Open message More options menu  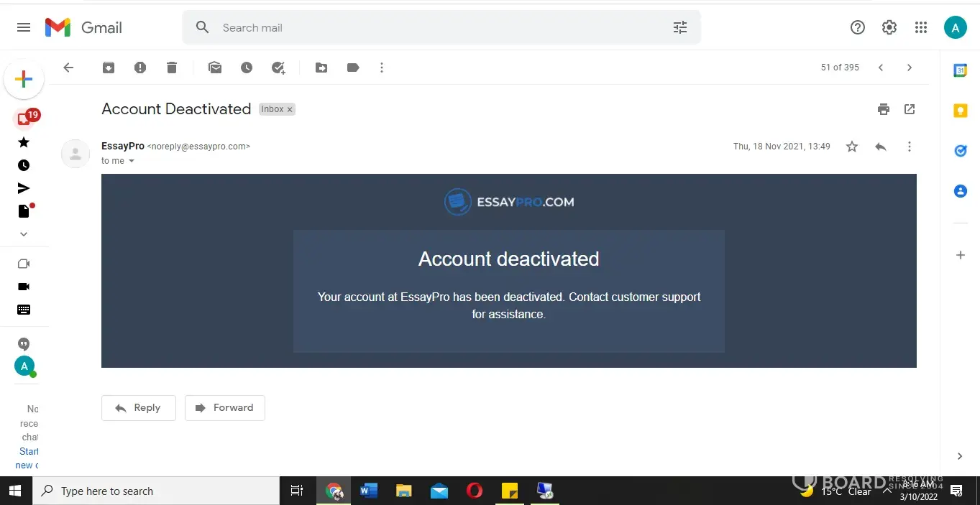tap(910, 147)
